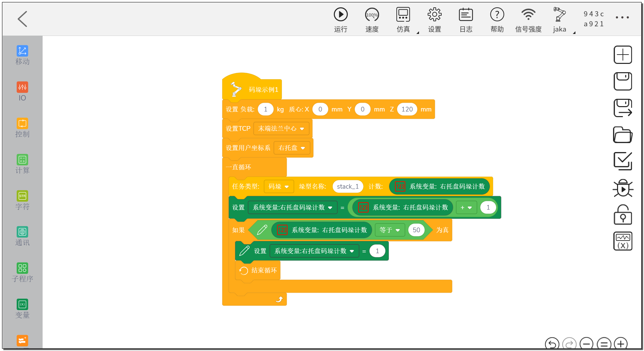Image resolution: width=644 pixels, height=351 pixels.
Task: Open the user coordinate dropdown 右托盘
Action: [292, 148]
